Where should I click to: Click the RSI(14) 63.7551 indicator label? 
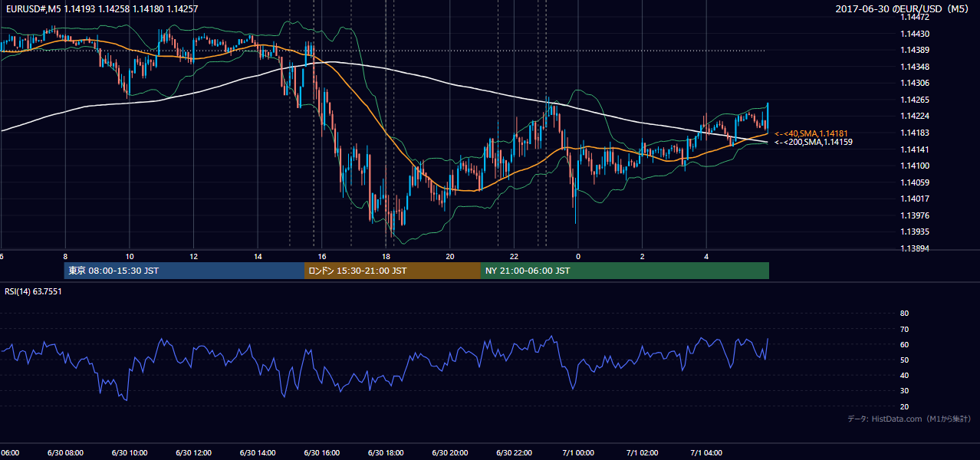34,291
